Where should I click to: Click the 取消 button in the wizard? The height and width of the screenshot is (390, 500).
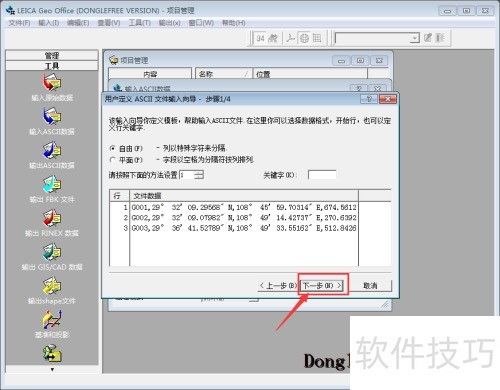click(370, 285)
